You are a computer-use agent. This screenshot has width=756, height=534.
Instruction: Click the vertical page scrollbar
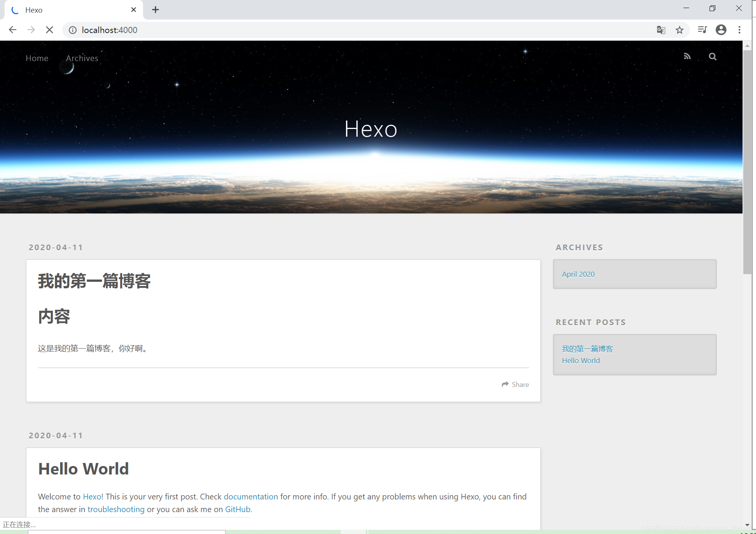tap(747, 161)
